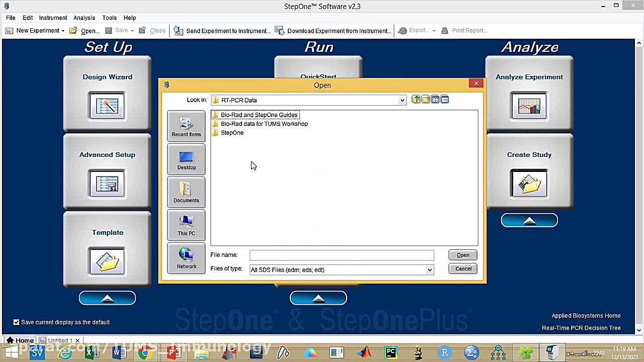
Task: Click the Windows Start button
Action: point(11,352)
